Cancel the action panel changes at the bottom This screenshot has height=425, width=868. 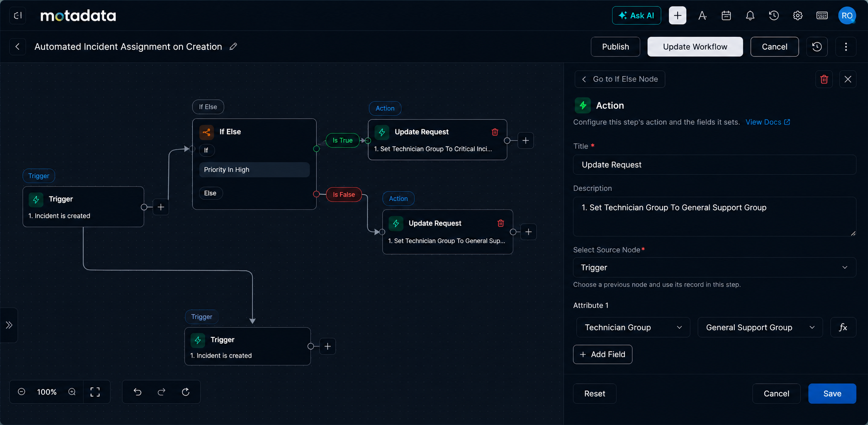click(776, 394)
